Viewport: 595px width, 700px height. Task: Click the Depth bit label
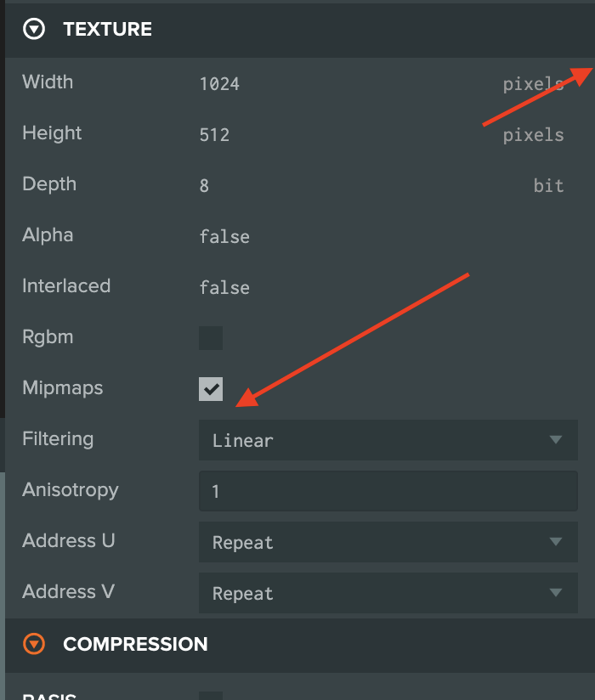(x=549, y=185)
